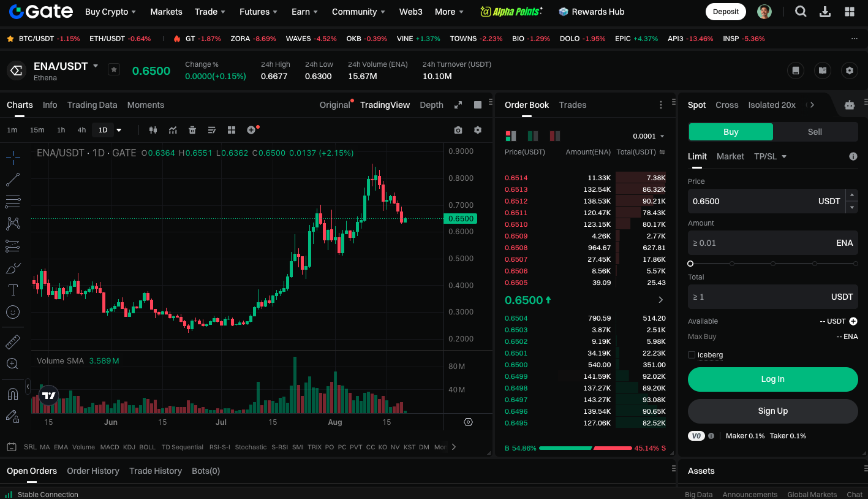The width and height of the screenshot is (868, 499).
Task: Click the buy/sell ratio bar
Action: point(585,448)
